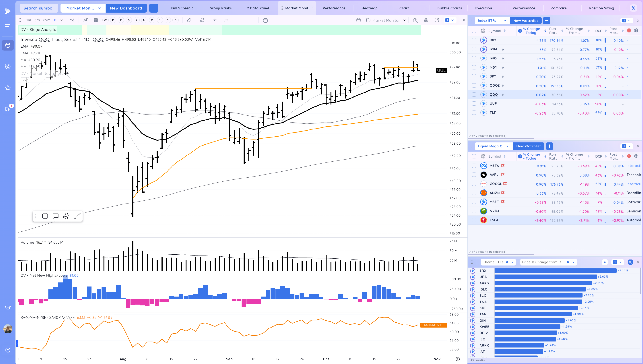This screenshot has width=643, height=364.
Task: Expand the Index ETFs watchlist dropdown
Action: [x=504, y=21]
